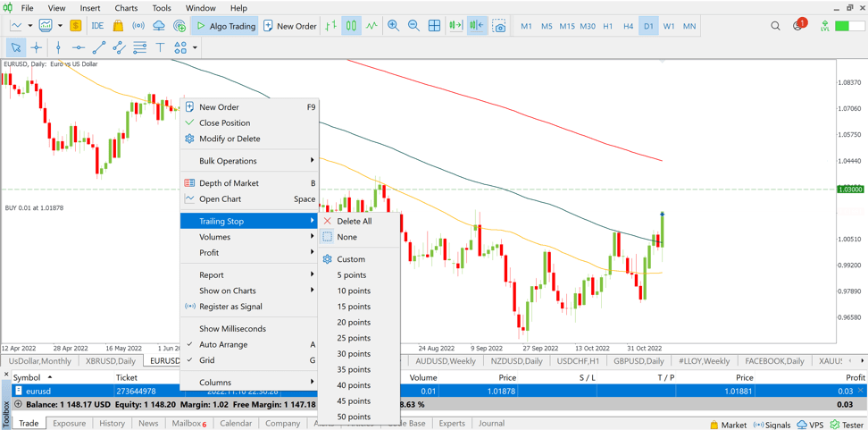Viewport: 868px width, 430px height.
Task: Open the Insert menu
Action: (x=90, y=8)
